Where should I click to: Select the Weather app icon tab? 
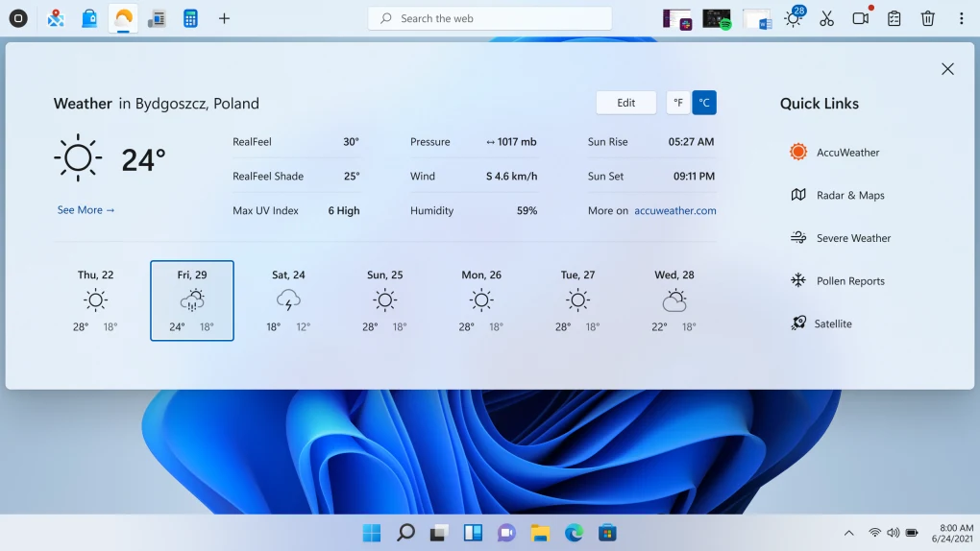coord(123,18)
